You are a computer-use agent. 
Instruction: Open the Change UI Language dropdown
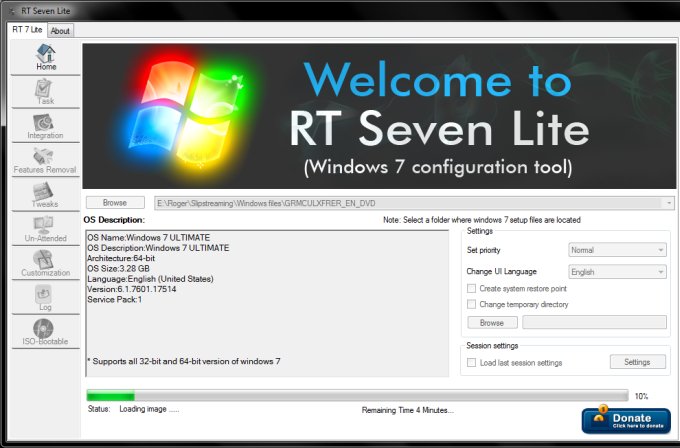(x=617, y=272)
